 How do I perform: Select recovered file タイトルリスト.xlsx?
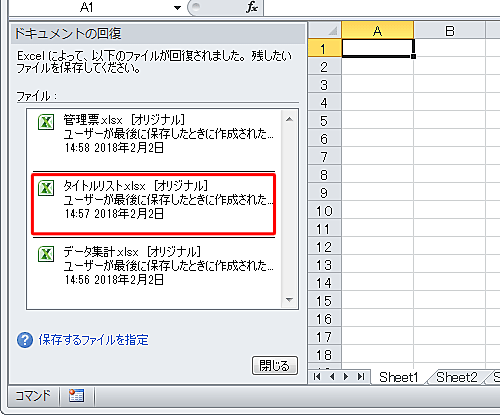tap(153, 204)
